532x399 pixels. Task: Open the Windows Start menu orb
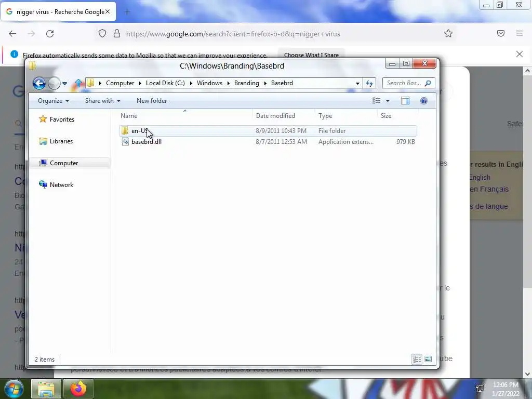point(14,389)
